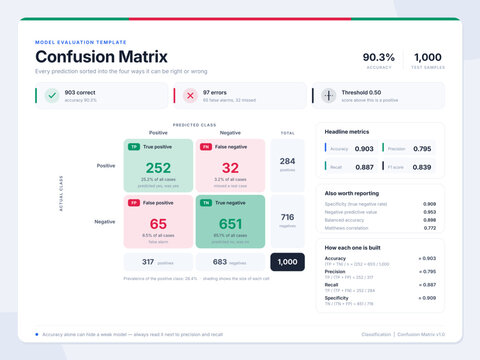This screenshot has height=360, width=480.
Task: Click the column total 683
Action: (x=220, y=262)
